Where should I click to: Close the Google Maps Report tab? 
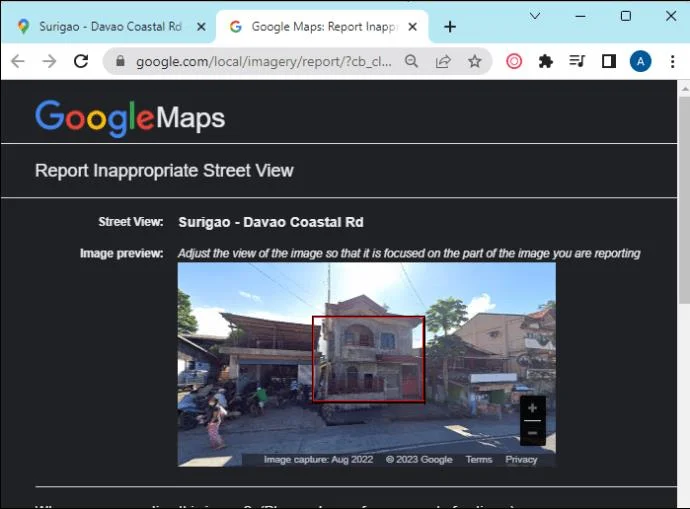coord(412,27)
